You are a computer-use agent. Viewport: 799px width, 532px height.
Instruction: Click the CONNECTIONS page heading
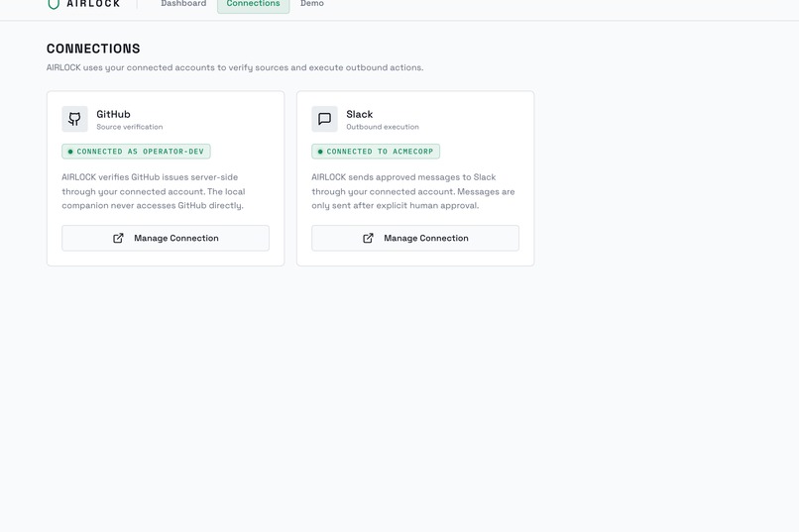pyautogui.click(x=93, y=49)
